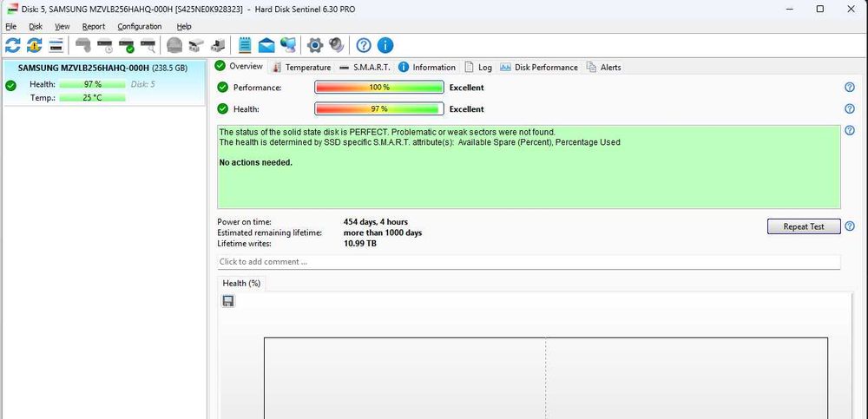Open the View menu
The height and width of the screenshot is (419, 868).
[62, 26]
